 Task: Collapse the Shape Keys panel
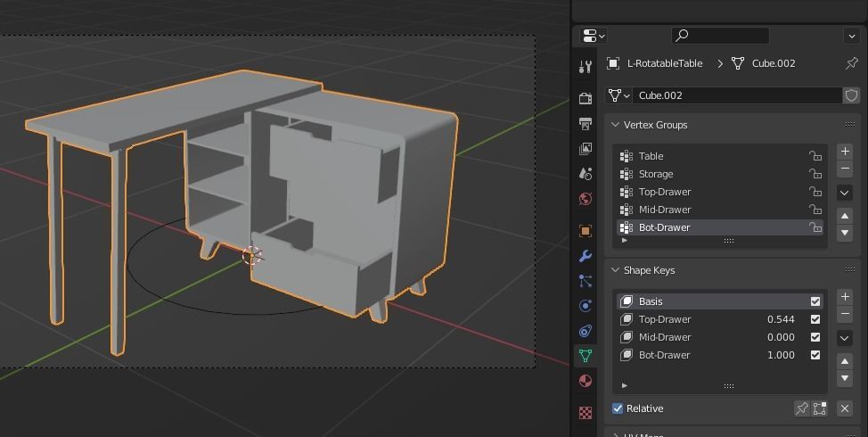click(x=615, y=270)
